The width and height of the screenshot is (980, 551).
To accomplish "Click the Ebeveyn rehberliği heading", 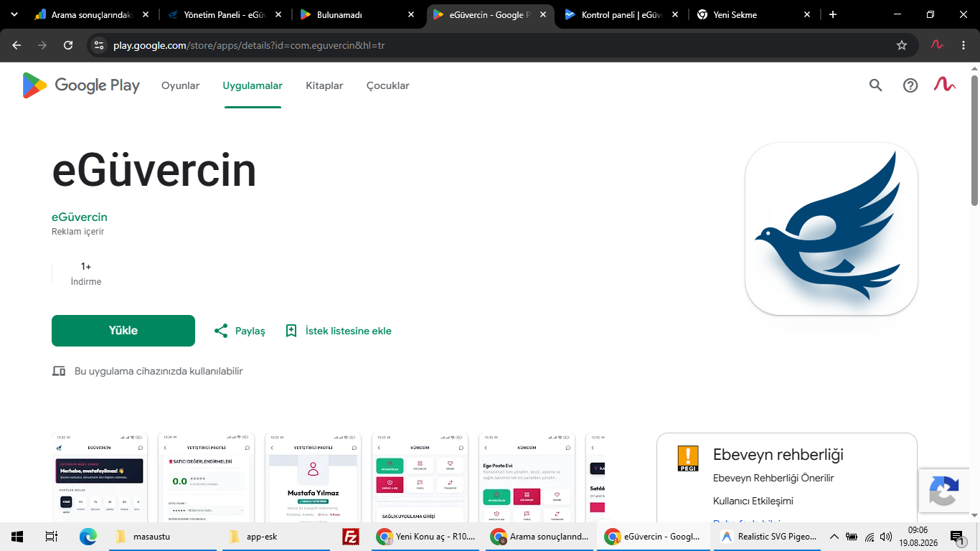I will 778,454.
